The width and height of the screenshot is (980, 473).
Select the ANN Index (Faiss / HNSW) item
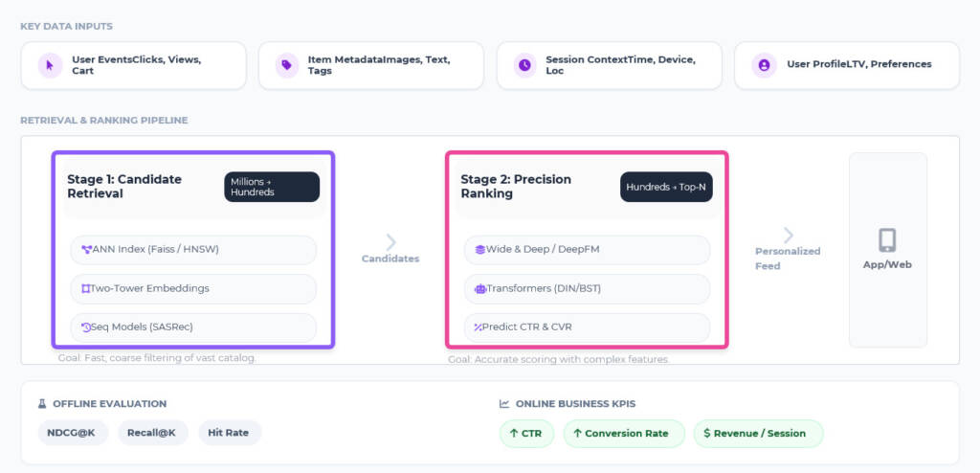pos(193,250)
